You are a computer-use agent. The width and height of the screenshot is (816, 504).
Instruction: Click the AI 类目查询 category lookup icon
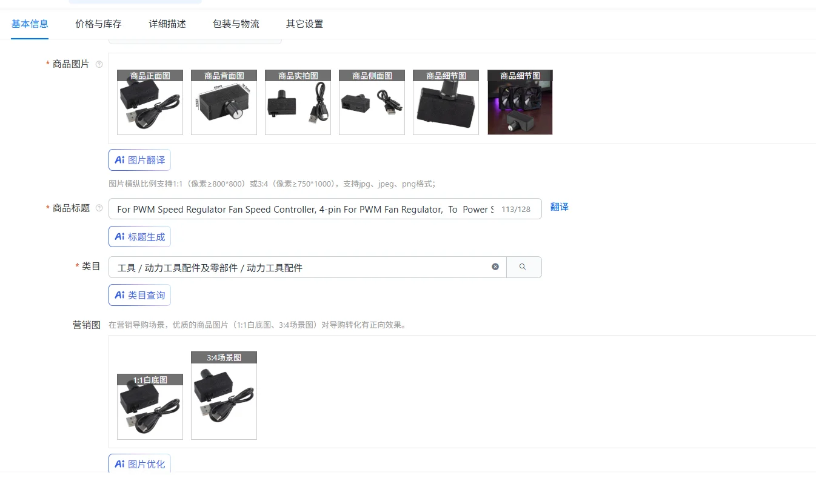[x=119, y=295]
